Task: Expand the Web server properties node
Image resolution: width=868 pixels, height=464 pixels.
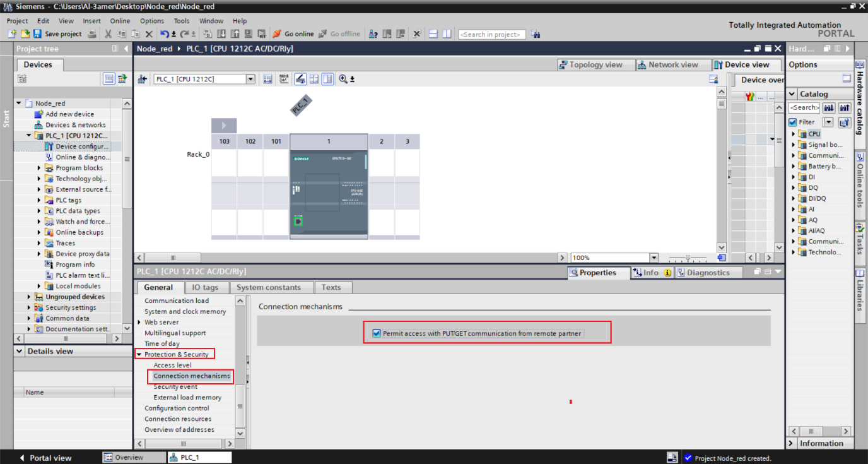Action: (139, 323)
